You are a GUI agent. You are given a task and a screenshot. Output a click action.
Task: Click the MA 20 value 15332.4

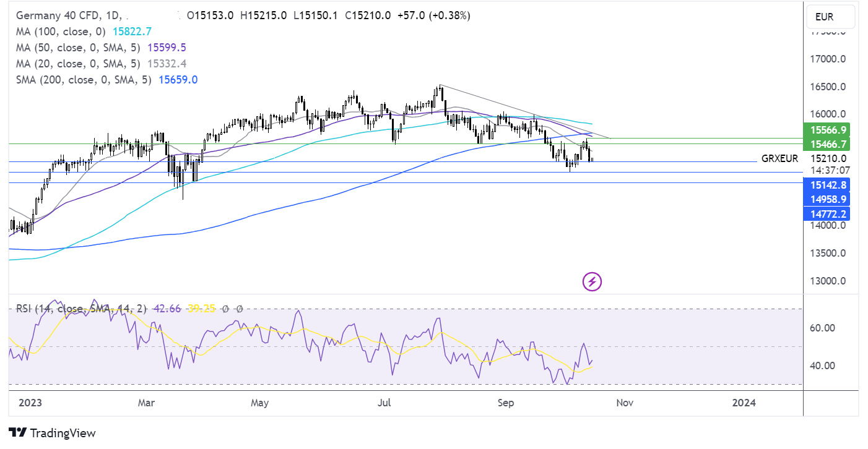pyautogui.click(x=167, y=63)
